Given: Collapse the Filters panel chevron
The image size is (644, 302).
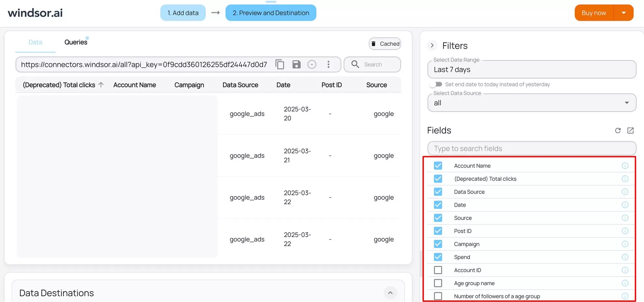Looking at the screenshot, I should click(x=432, y=46).
